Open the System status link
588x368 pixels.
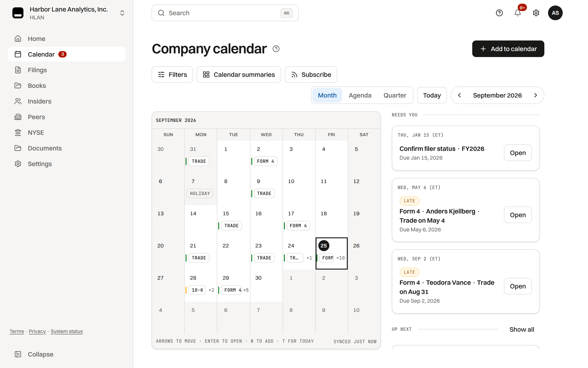point(67,331)
